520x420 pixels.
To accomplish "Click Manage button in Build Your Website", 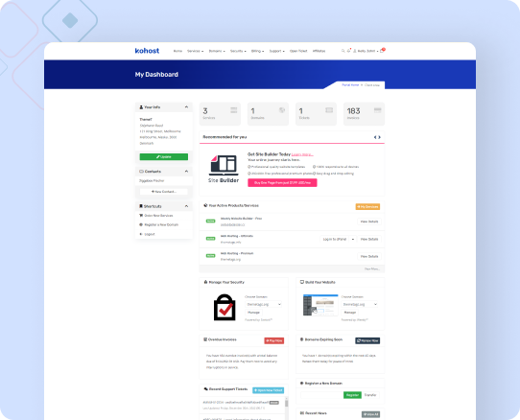I will pos(350,313).
